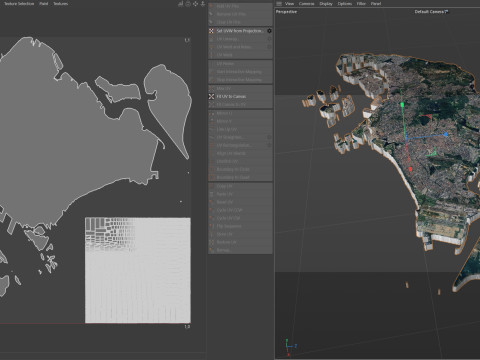
Task: Click red plane handle on axis gizmo
Action: click(427, 118)
